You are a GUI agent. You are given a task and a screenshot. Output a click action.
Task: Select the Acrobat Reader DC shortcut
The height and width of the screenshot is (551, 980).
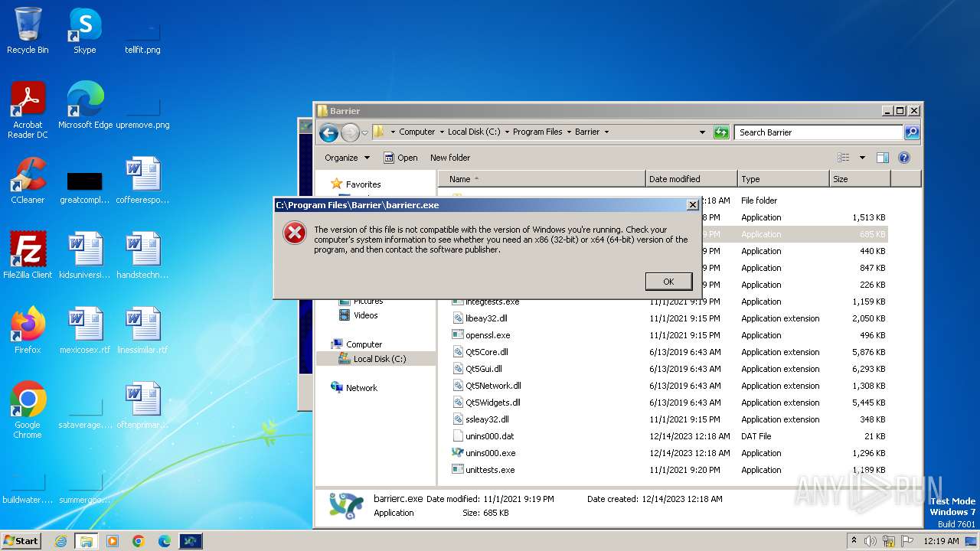[28, 110]
